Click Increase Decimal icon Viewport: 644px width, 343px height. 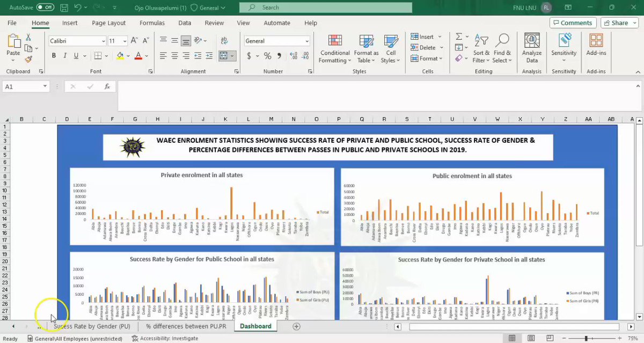click(x=294, y=56)
